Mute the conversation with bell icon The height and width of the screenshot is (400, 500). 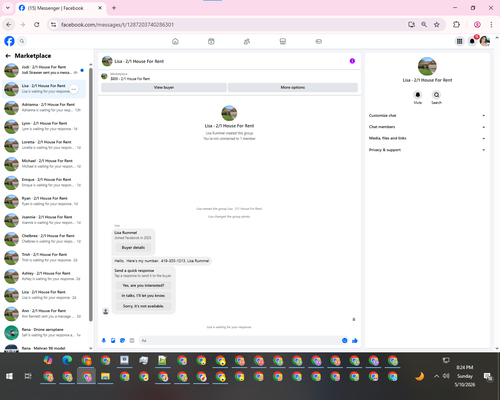pos(418,95)
